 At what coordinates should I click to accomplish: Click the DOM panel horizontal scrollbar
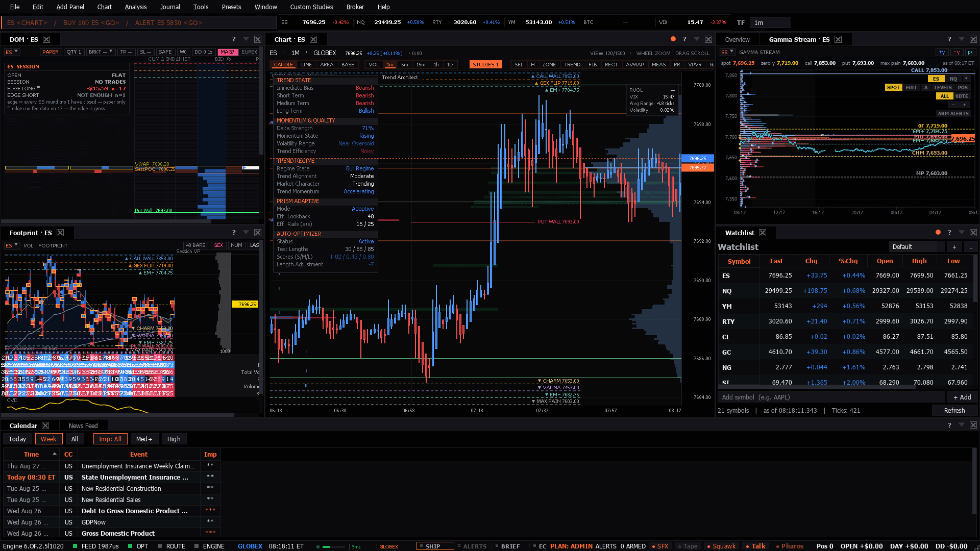tap(107, 221)
